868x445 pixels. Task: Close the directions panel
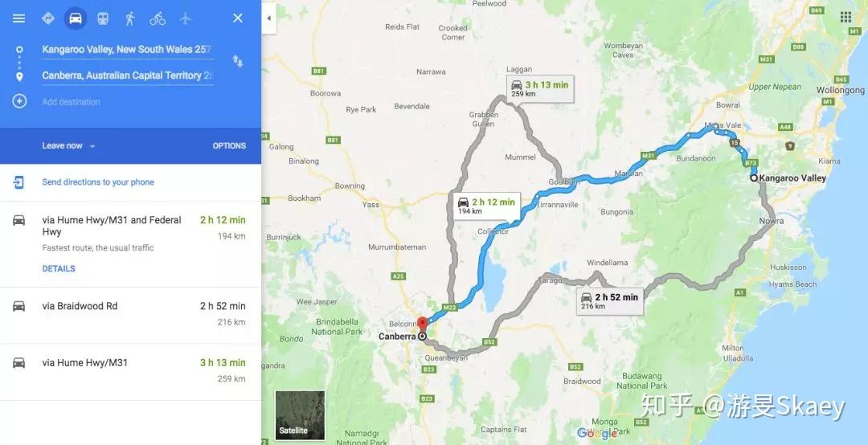pyautogui.click(x=237, y=18)
